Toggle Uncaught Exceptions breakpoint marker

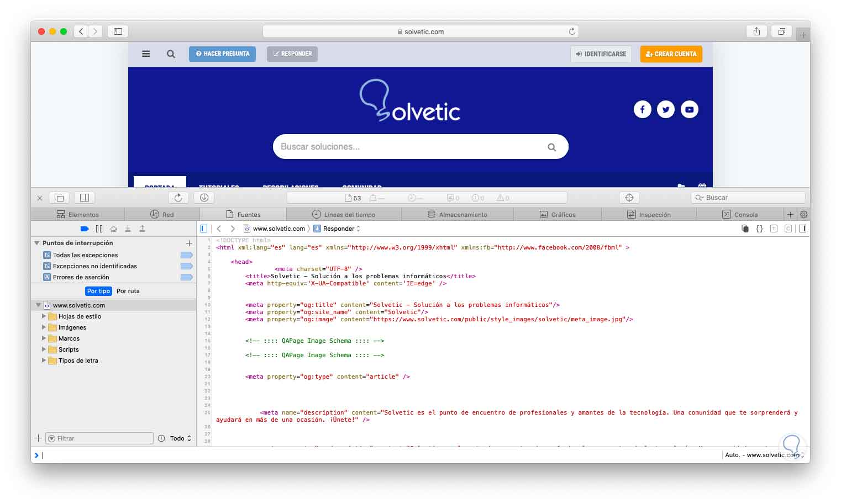(x=186, y=266)
